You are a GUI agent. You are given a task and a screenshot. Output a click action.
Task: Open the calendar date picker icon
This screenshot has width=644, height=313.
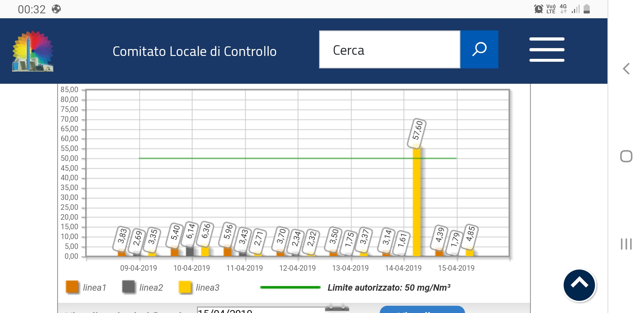point(337,308)
